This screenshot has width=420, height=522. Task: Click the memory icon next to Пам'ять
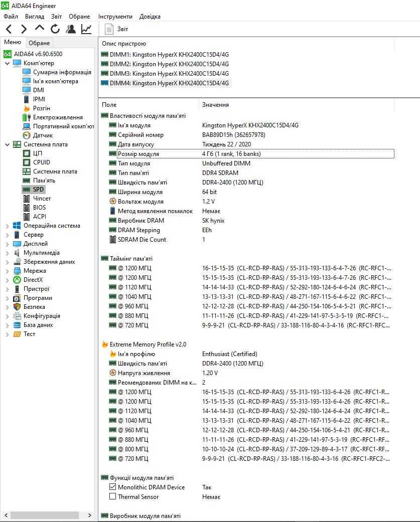pyautogui.click(x=26, y=181)
